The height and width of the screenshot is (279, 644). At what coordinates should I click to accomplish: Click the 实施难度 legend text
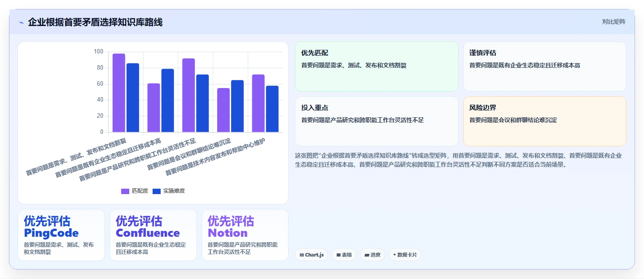click(x=174, y=191)
